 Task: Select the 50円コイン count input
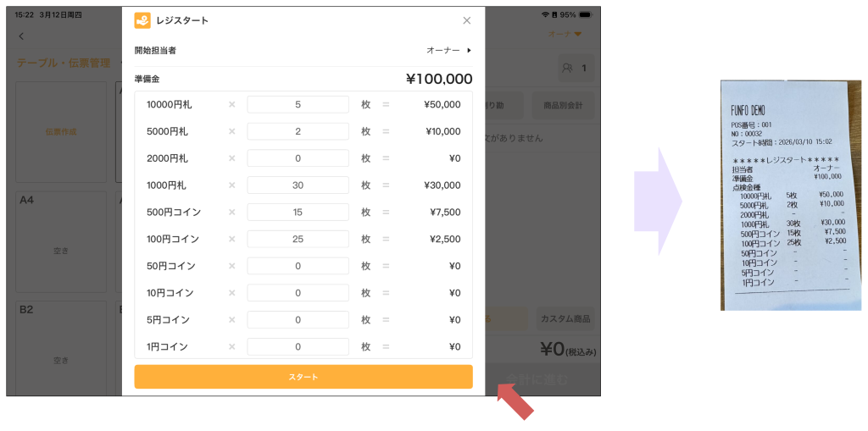click(298, 266)
